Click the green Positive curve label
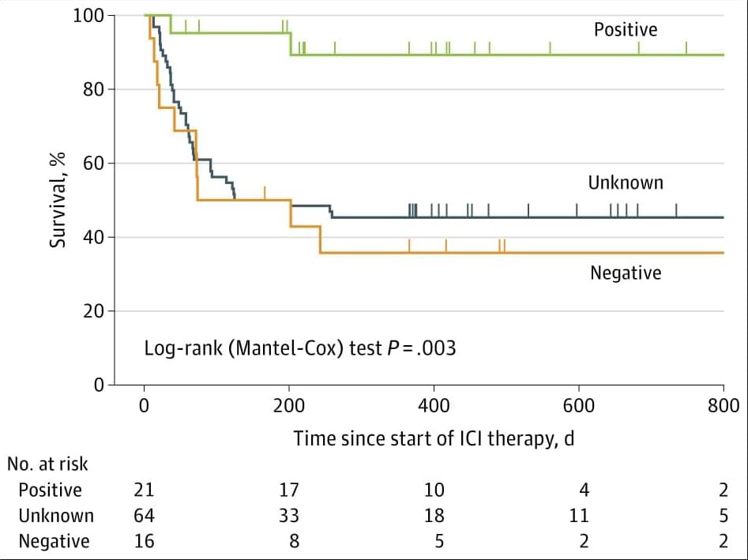Image resolution: width=748 pixels, height=560 pixels. point(625,30)
